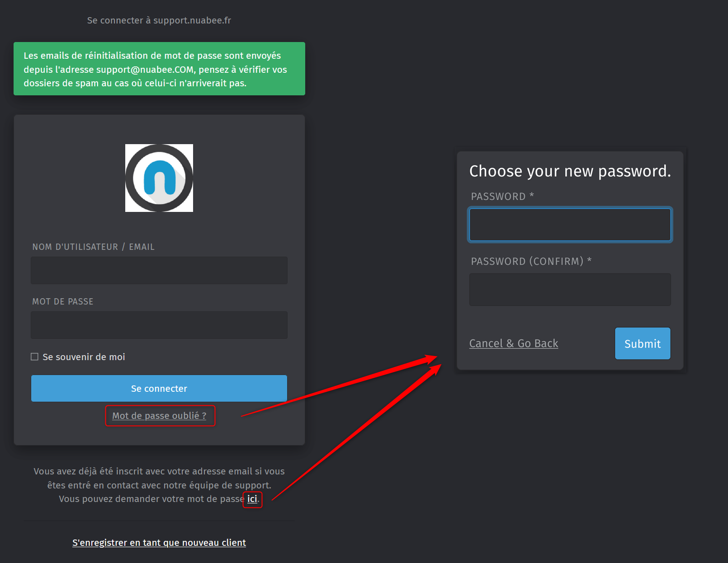Click the green password reset notice banner
The width and height of the screenshot is (728, 563).
(x=159, y=69)
